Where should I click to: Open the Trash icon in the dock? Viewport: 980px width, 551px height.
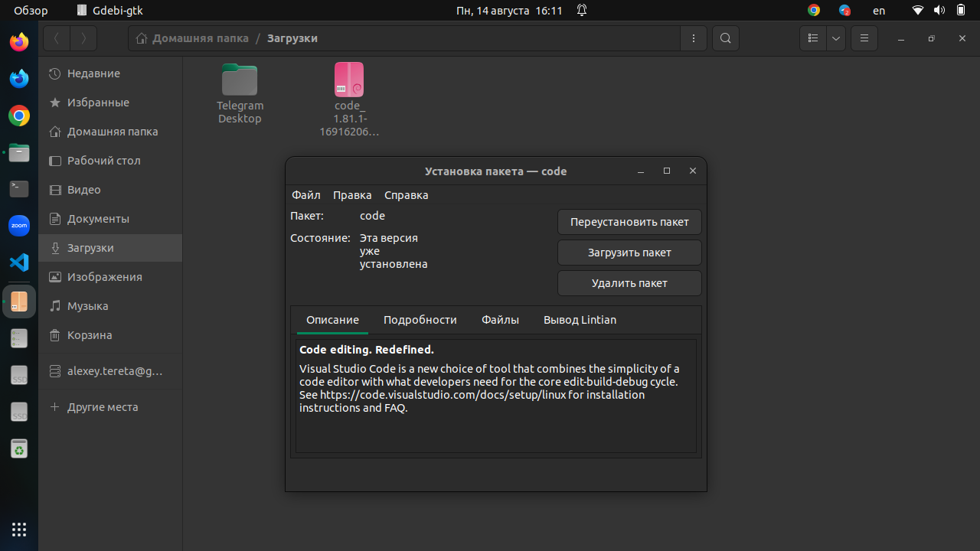tap(19, 449)
